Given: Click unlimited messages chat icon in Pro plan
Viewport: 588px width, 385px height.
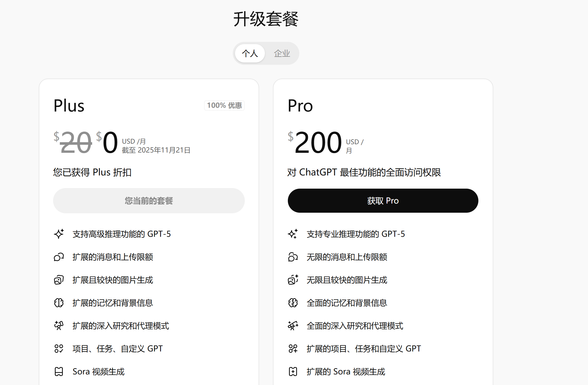Looking at the screenshot, I should (x=293, y=257).
